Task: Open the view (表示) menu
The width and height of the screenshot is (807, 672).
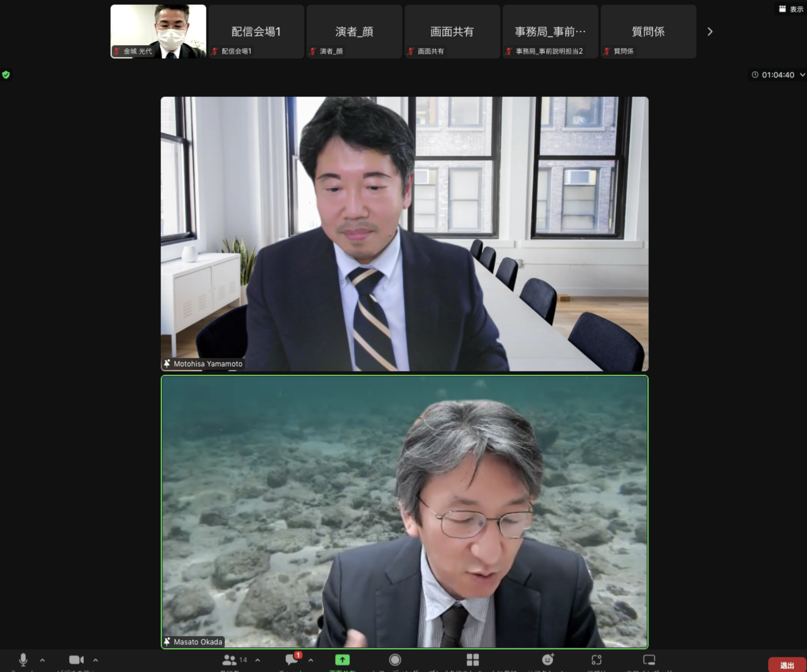Action: tap(791, 9)
